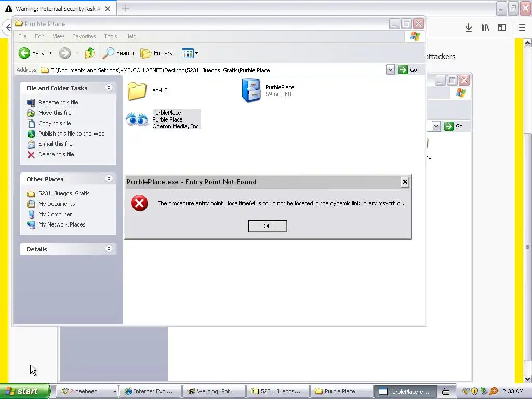Click the Windows flag logo in explorer
Image resolution: width=532 pixels, height=399 pixels.
point(415,36)
